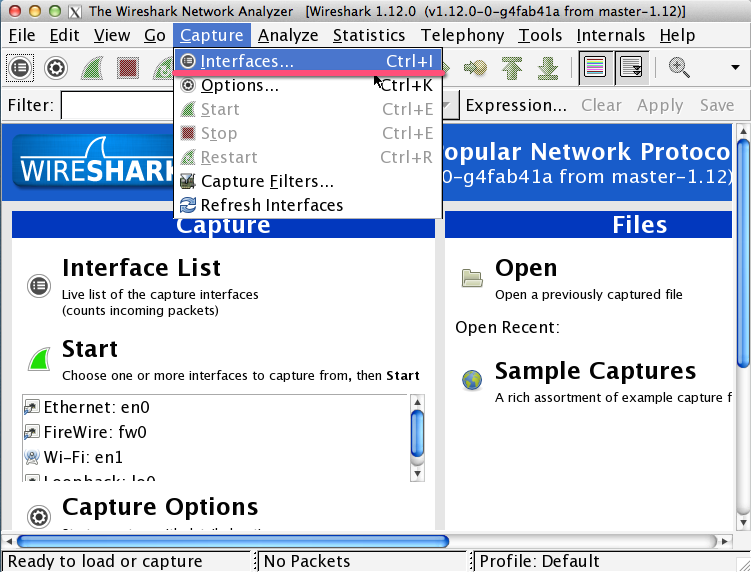Click interface list scrollbar up arrow
Image resolution: width=751 pixels, height=572 pixels.
click(x=417, y=402)
